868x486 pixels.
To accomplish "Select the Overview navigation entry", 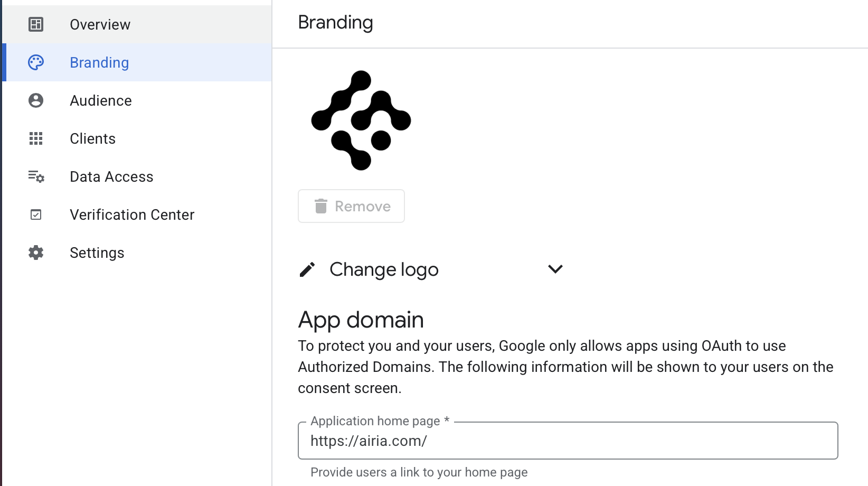I will pyautogui.click(x=100, y=24).
